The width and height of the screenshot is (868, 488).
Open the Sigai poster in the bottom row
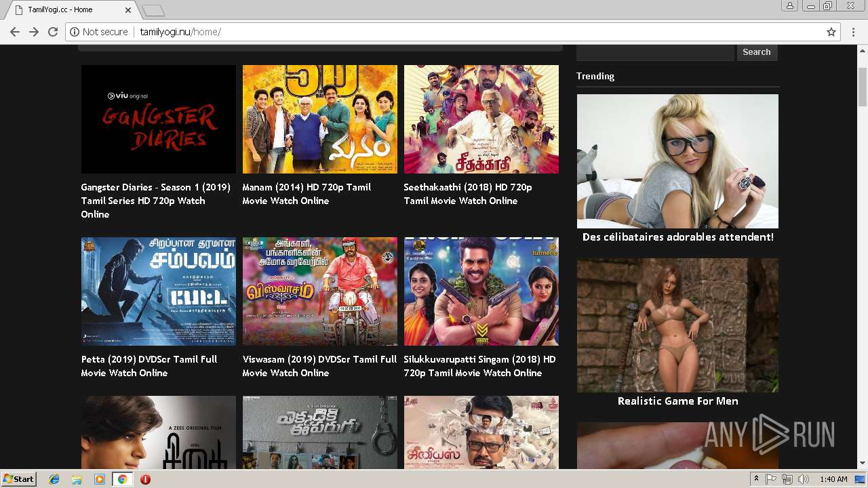pyautogui.click(x=159, y=432)
